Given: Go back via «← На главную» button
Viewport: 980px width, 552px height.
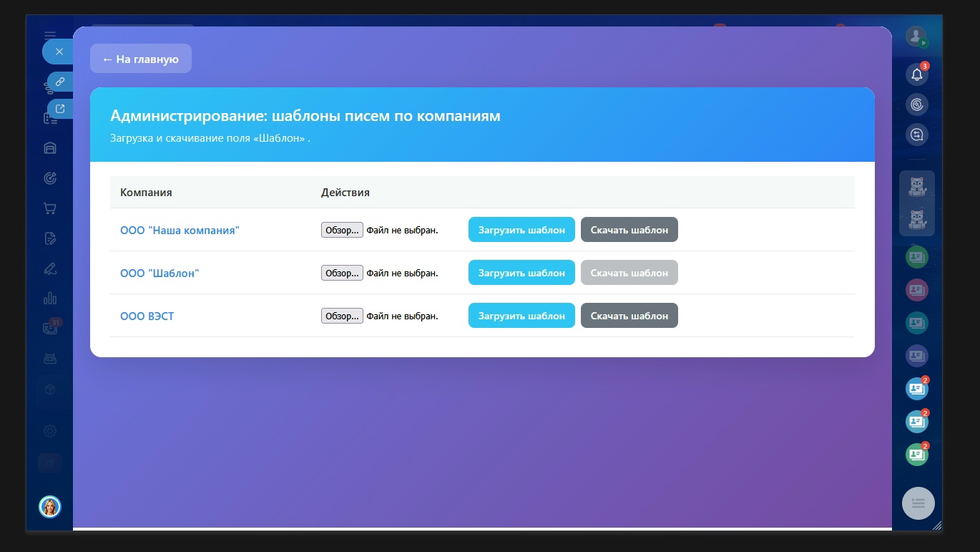Looking at the screenshot, I should click(x=141, y=59).
